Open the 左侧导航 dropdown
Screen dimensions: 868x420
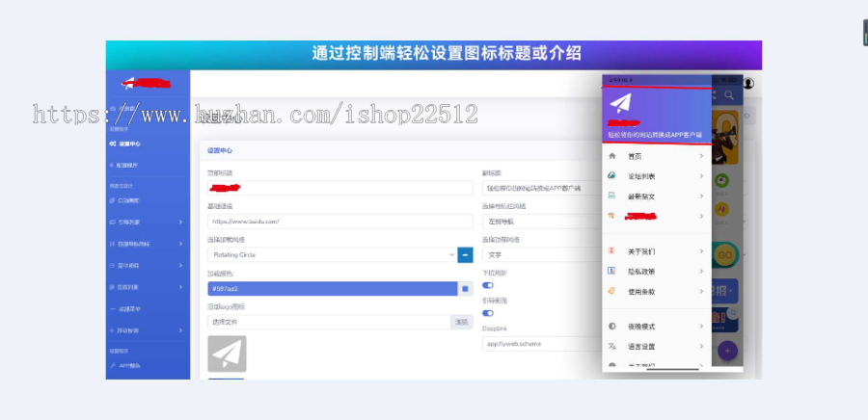point(541,222)
